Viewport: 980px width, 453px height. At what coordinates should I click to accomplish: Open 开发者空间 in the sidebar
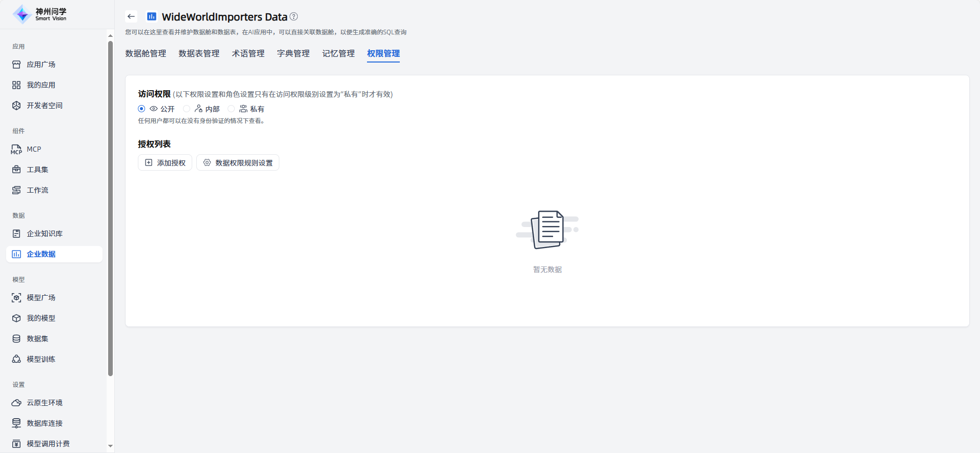click(x=44, y=106)
